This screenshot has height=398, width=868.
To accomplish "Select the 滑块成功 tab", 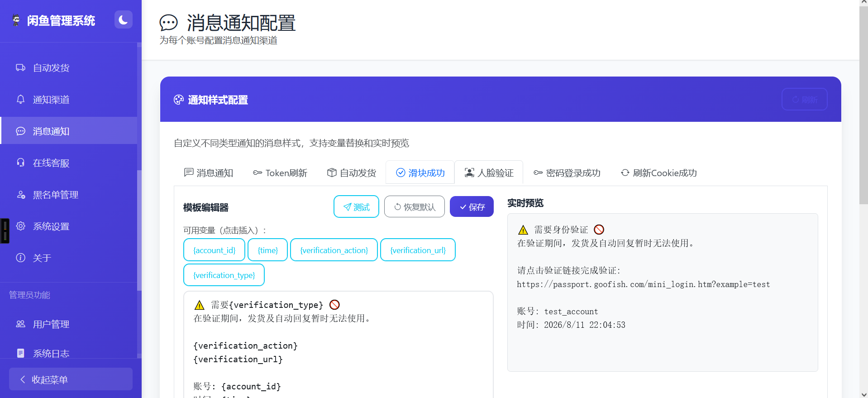I will pos(420,173).
